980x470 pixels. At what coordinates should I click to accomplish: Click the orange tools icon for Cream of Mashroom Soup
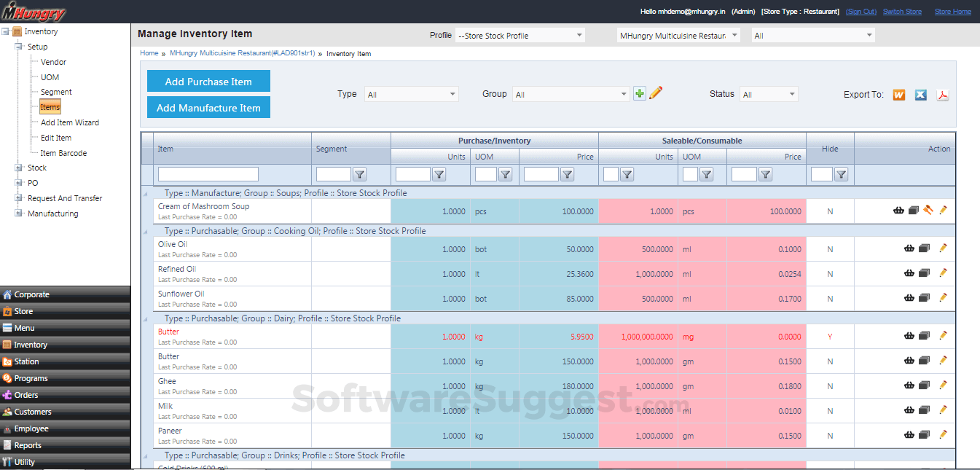tap(928, 210)
